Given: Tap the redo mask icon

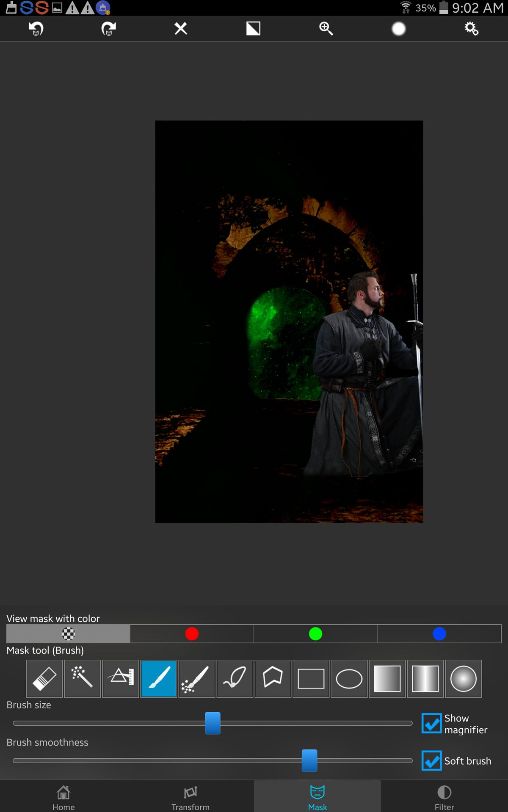Looking at the screenshot, I should [x=108, y=29].
